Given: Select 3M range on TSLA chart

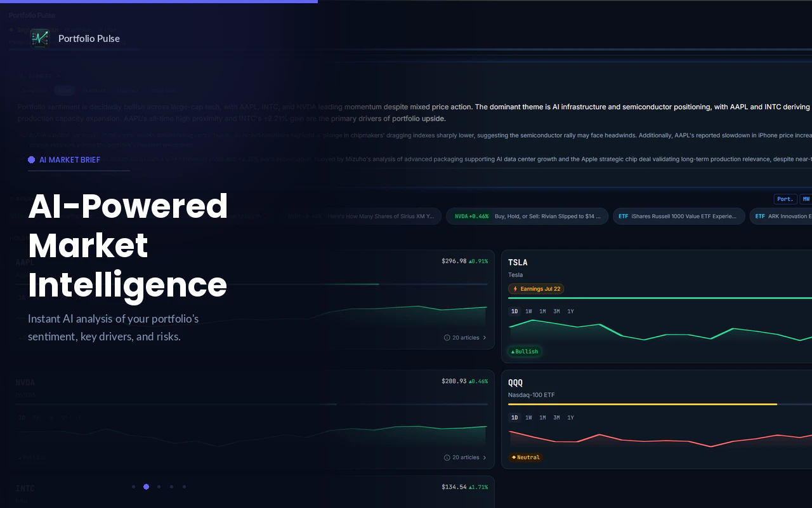Looking at the screenshot, I should (x=556, y=311).
